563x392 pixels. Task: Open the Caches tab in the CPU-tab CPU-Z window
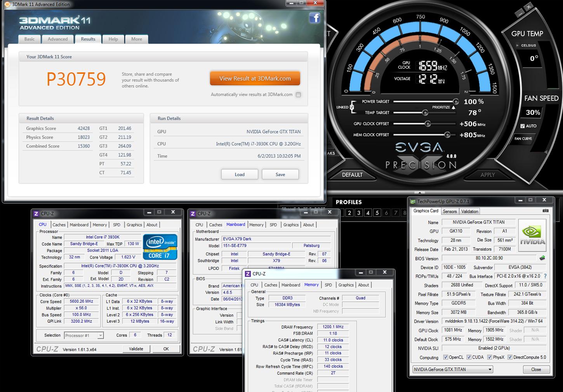[59, 225]
